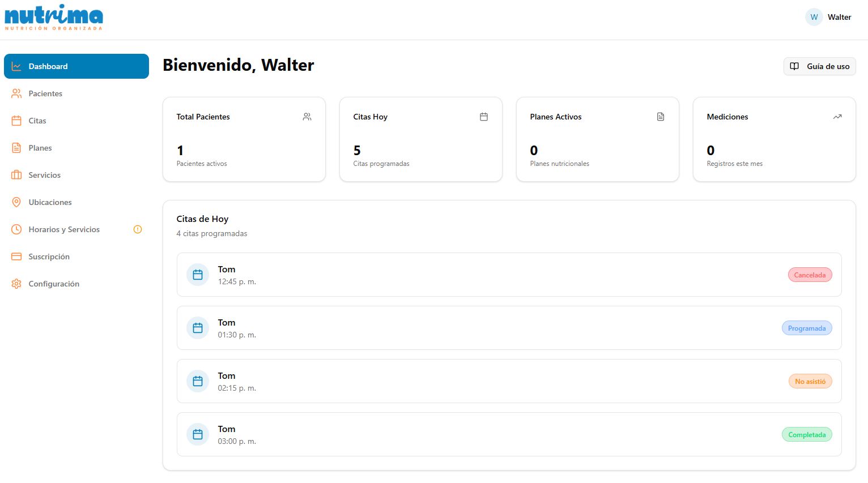The height and width of the screenshot is (483, 868).
Task: Select the Programada badge on Tom's 01:30 appointment
Action: (807, 328)
